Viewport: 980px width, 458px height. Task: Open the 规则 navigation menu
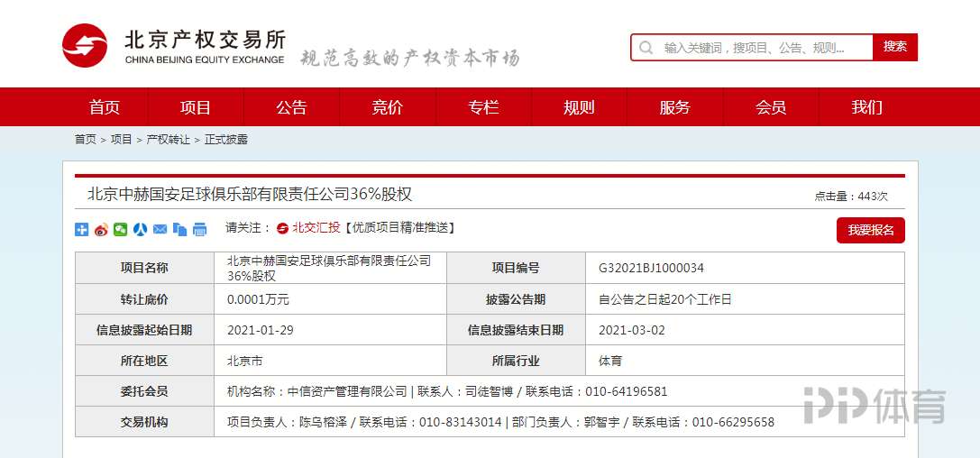pos(579,107)
